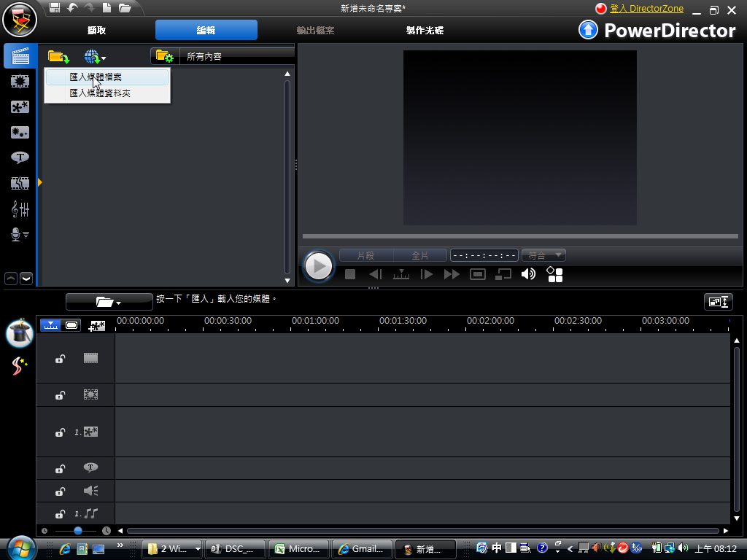Open the Magic Movie Wizard icon

20,333
